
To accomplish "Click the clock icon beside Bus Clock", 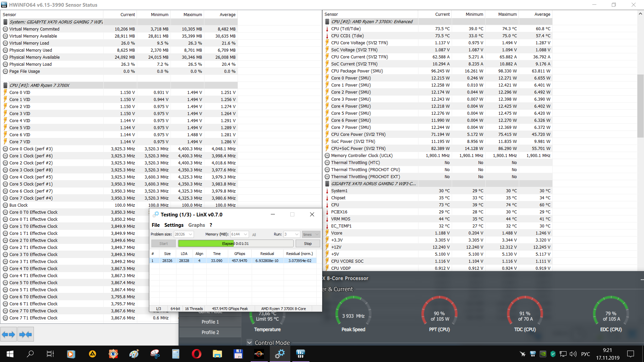I will [x=5, y=205].
